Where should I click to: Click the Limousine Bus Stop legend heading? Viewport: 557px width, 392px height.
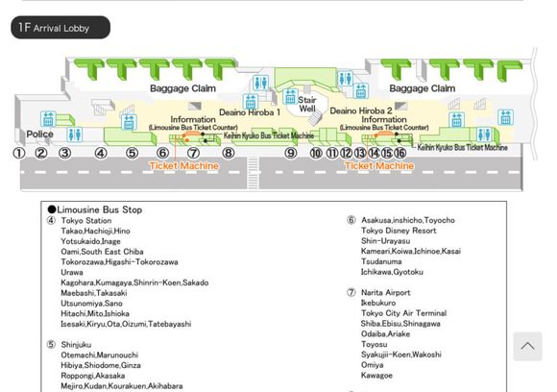(x=95, y=209)
